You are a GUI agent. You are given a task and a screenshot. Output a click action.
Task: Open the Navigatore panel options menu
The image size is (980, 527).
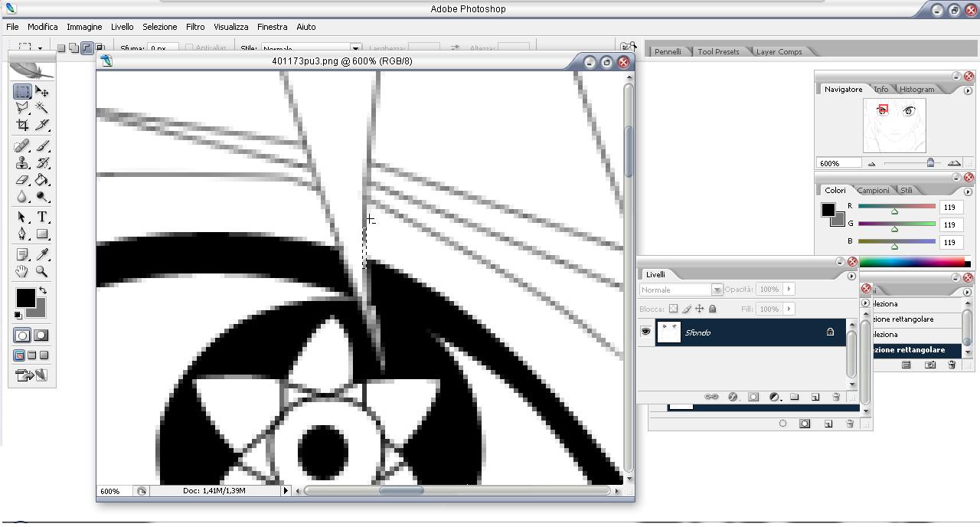[x=968, y=90]
